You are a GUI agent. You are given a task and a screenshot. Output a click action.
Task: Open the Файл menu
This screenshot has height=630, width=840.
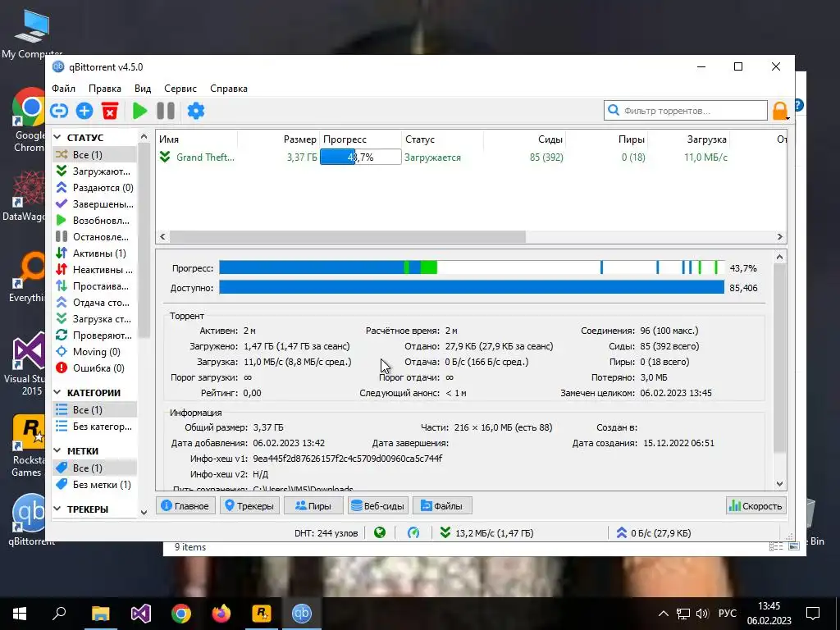click(63, 89)
